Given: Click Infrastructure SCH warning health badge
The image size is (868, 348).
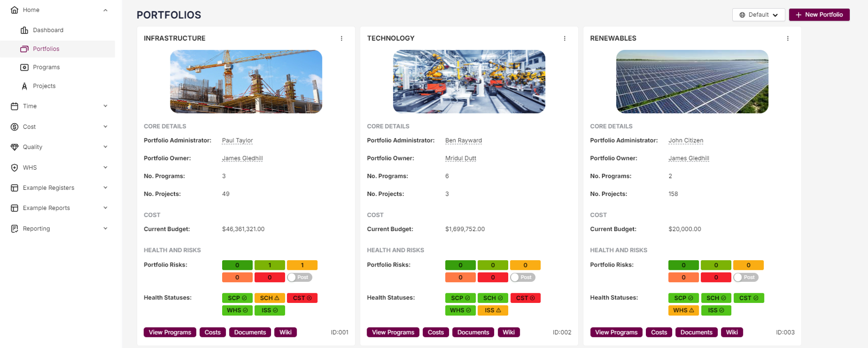Looking at the screenshot, I should [270, 298].
